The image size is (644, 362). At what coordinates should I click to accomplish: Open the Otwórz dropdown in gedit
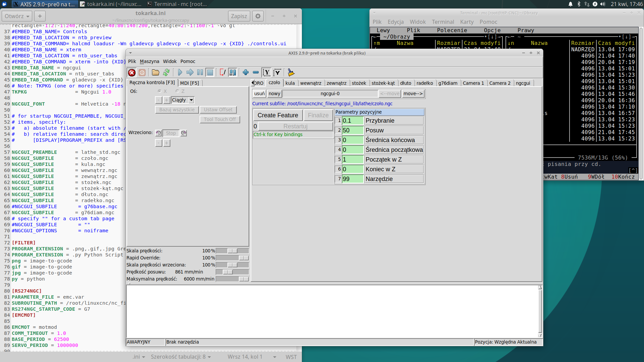(17, 16)
